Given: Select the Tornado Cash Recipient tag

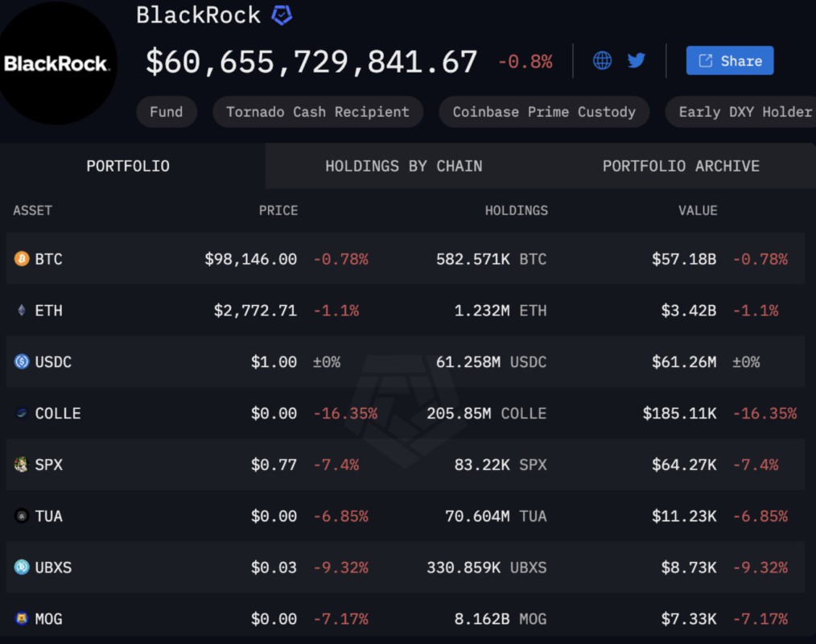Looking at the screenshot, I should [x=318, y=111].
